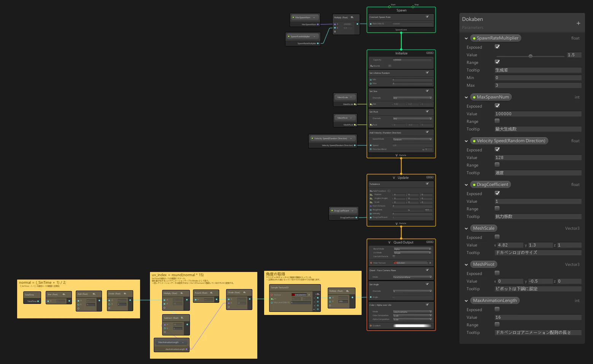This screenshot has height=364, width=593.
Task: Open settings gear on top Multiply (float) node
Action: [352, 17]
